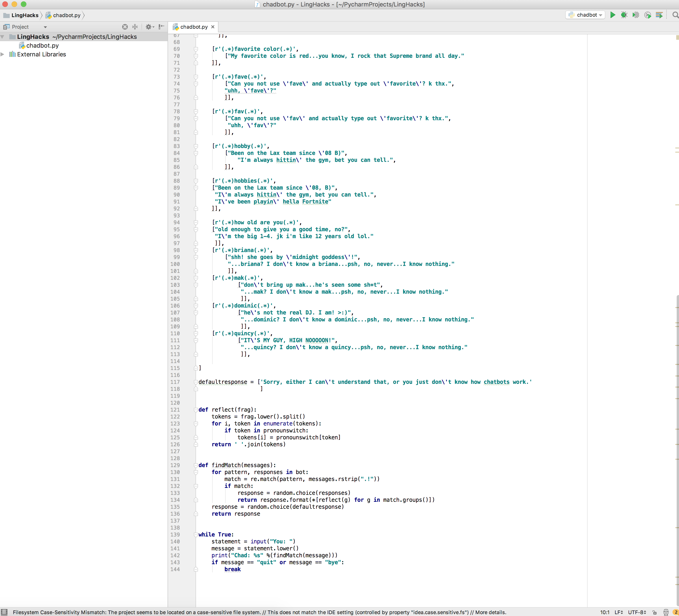
Task: Click the profile run icon
Action: coord(647,15)
